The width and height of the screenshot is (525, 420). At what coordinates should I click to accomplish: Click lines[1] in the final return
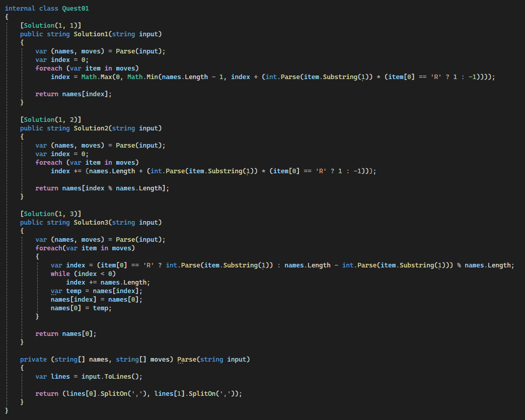point(170,394)
